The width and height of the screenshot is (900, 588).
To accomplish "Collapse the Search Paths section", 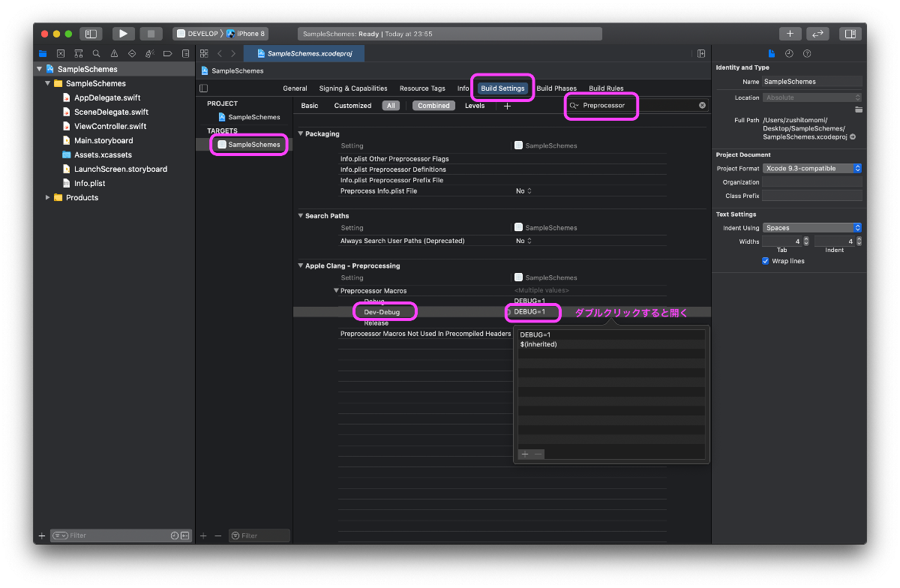I will [301, 216].
